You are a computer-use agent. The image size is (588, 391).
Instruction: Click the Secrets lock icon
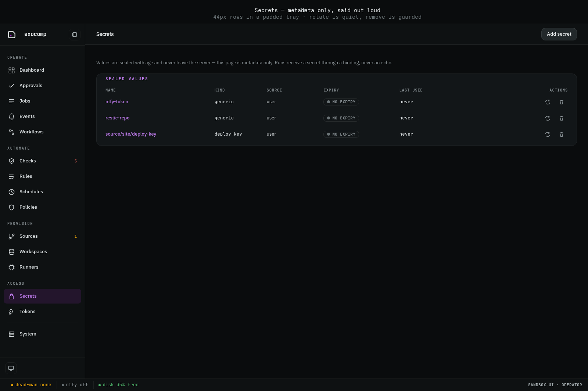[x=12, y=296]
